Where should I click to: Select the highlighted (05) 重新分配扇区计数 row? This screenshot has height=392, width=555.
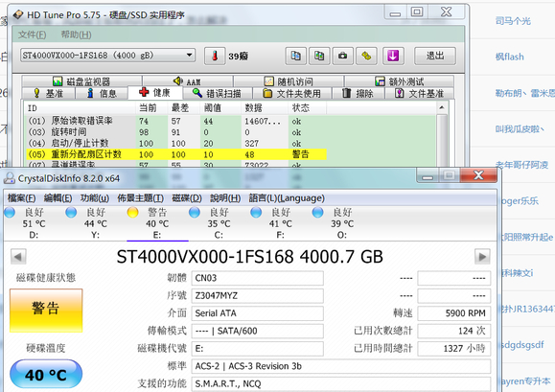[176, 154]
